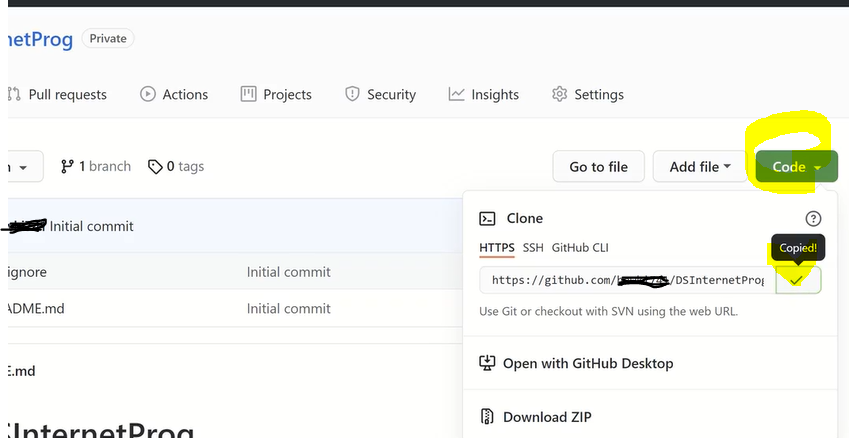
Task: Click the Go to file button
Action: [x=598, y=166]
